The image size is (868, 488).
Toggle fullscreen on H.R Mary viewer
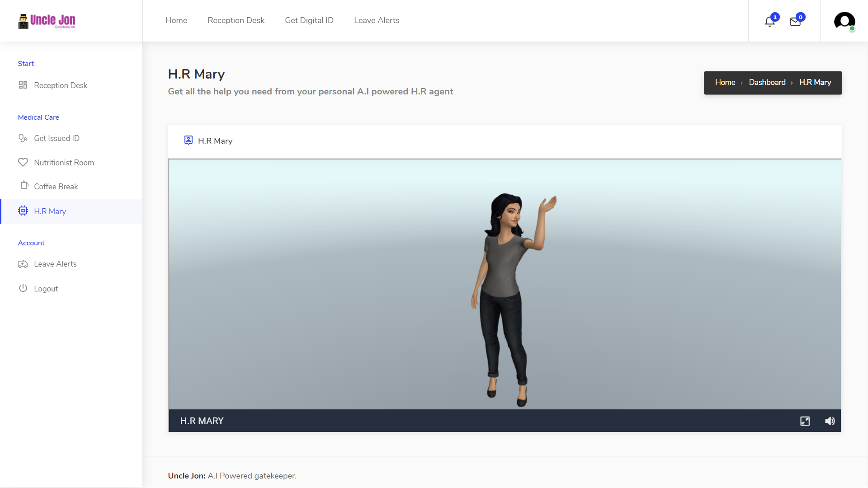805,421
